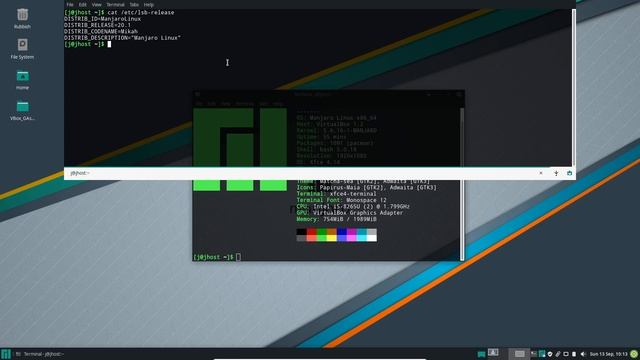640x360 pixels.
Task: Click the battery power tray icon
Action: click(x=574, y=354)
